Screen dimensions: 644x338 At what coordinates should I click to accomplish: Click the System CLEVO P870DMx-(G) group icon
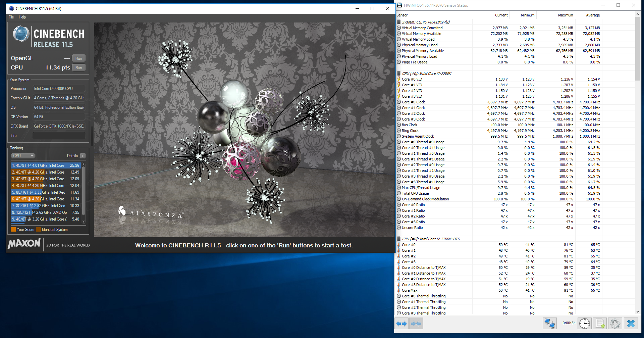[x=399, y=22]
